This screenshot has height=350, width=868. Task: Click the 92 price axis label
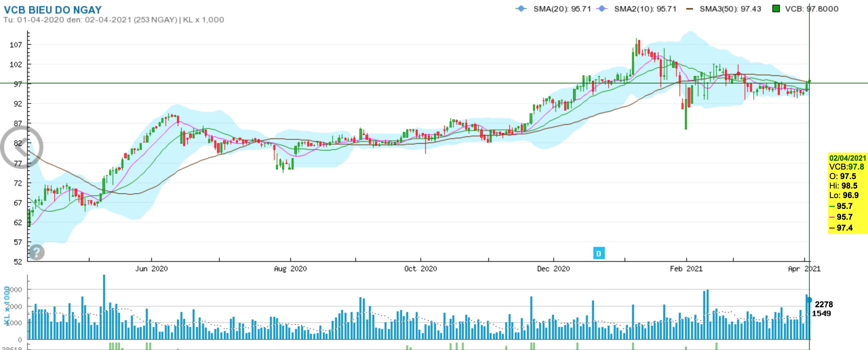[18, 104]
